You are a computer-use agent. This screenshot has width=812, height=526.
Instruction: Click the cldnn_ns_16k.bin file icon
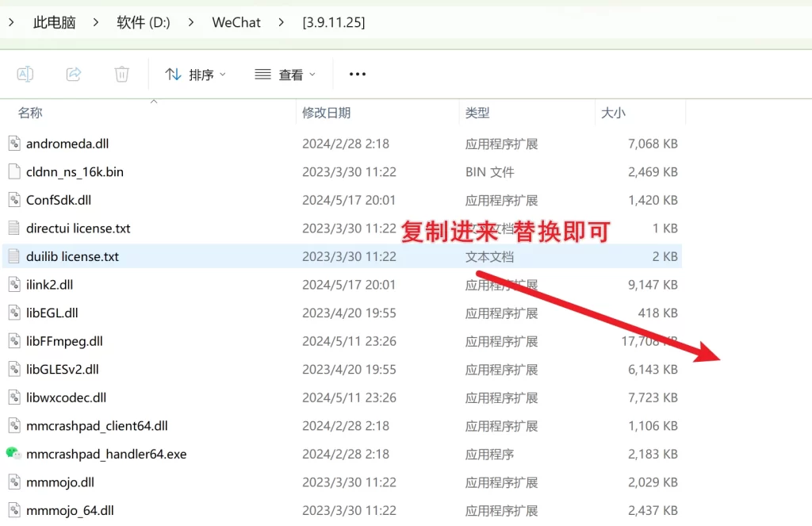click(13, 171)
